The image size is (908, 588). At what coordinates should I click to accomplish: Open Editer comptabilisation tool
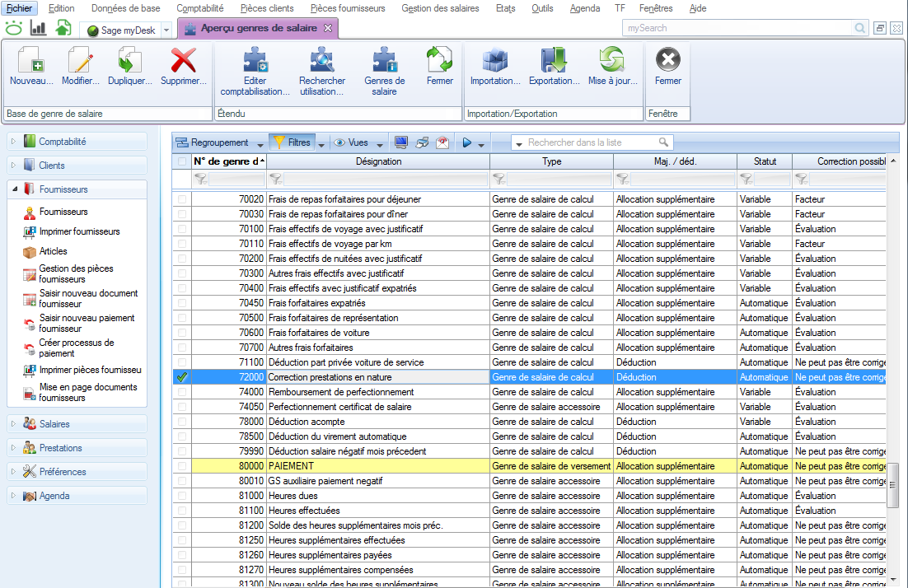click(255, 63)
